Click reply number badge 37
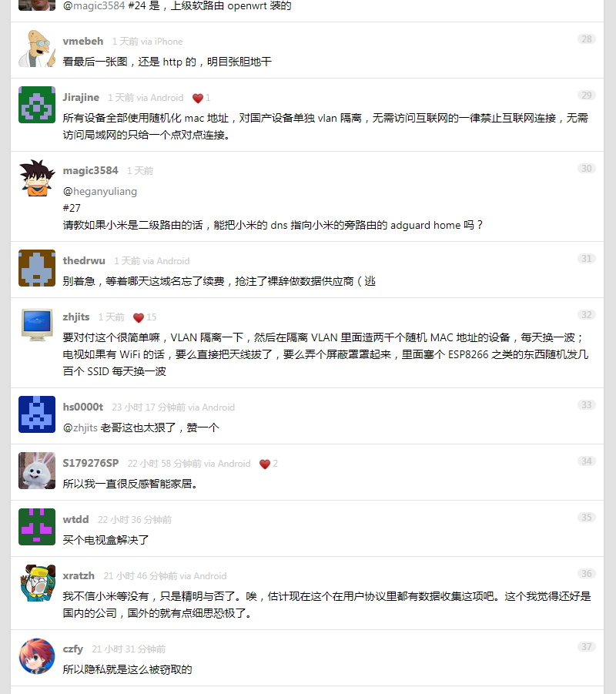The height and width of the screenshot is (694, 616). pos(586,647)
